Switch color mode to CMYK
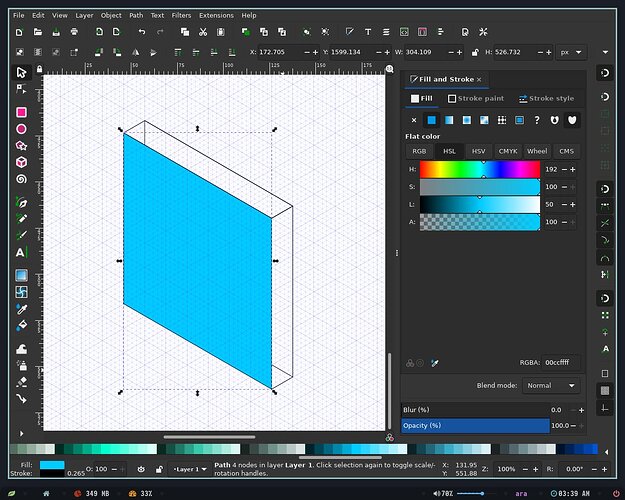Screen dimensions: 625x500 tap(508, 151)
